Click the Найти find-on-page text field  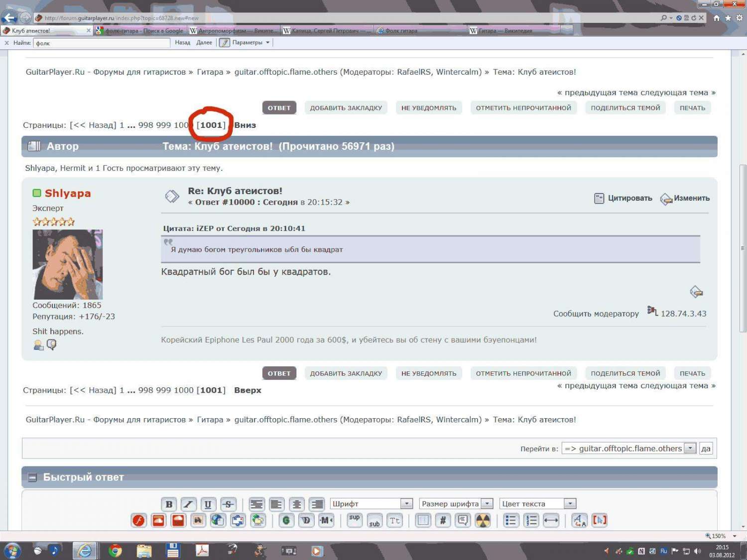click(102, 43)
